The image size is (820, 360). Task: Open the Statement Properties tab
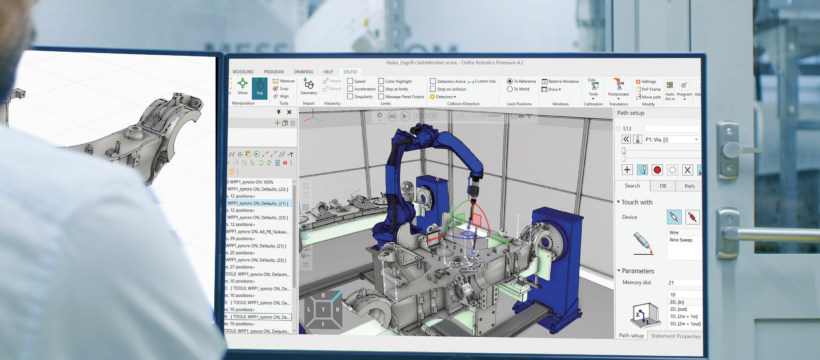tap(675, 336)
